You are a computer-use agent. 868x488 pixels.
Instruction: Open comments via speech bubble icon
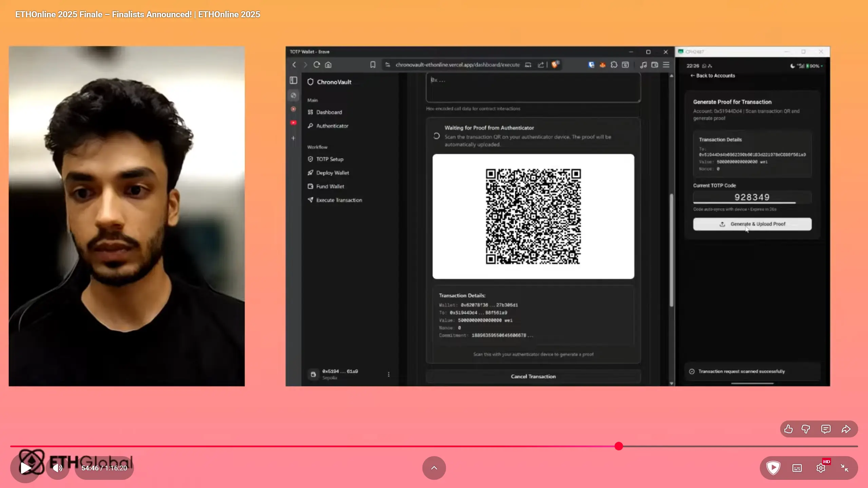[826, 429]
